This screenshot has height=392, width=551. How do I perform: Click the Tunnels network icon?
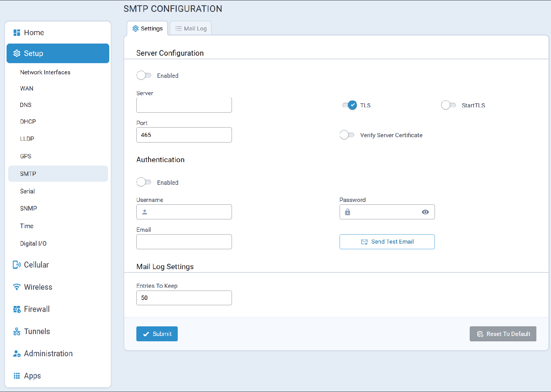click(17, 332)
